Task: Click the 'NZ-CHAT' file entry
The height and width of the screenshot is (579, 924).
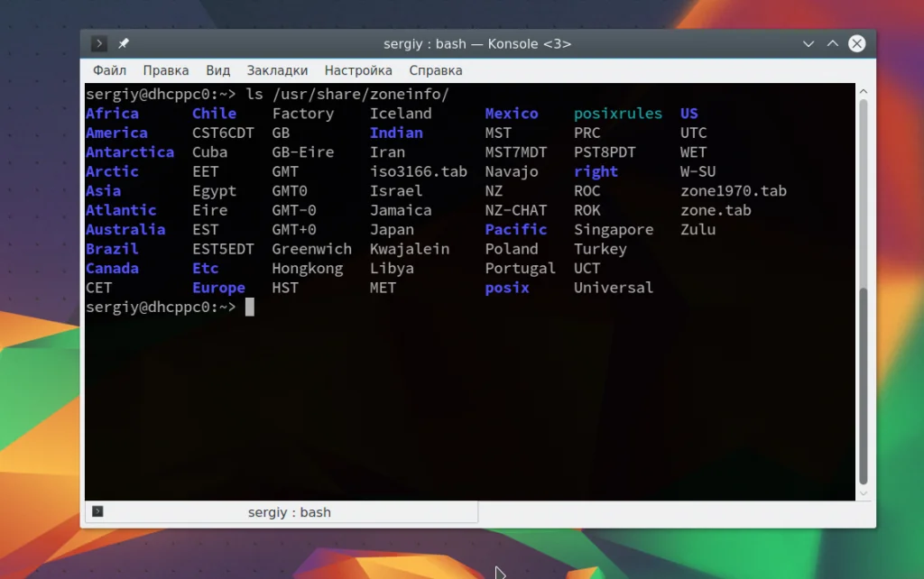Action: [x=516, y=210]
